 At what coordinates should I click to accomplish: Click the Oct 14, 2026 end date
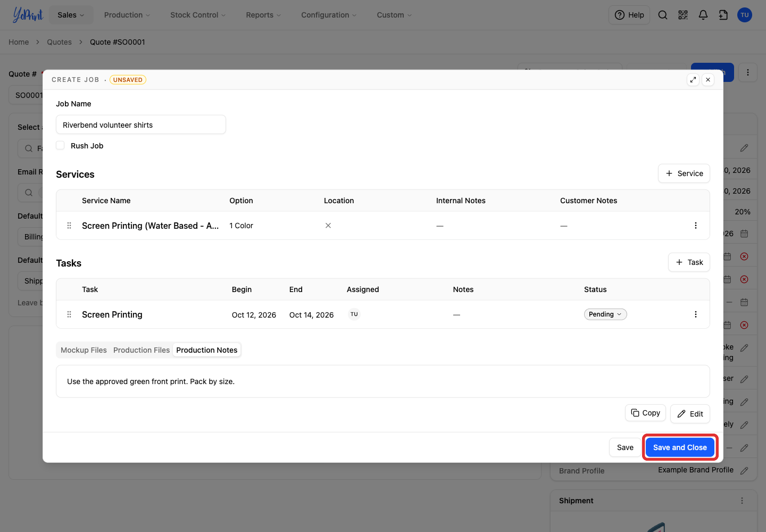point(311,315)
